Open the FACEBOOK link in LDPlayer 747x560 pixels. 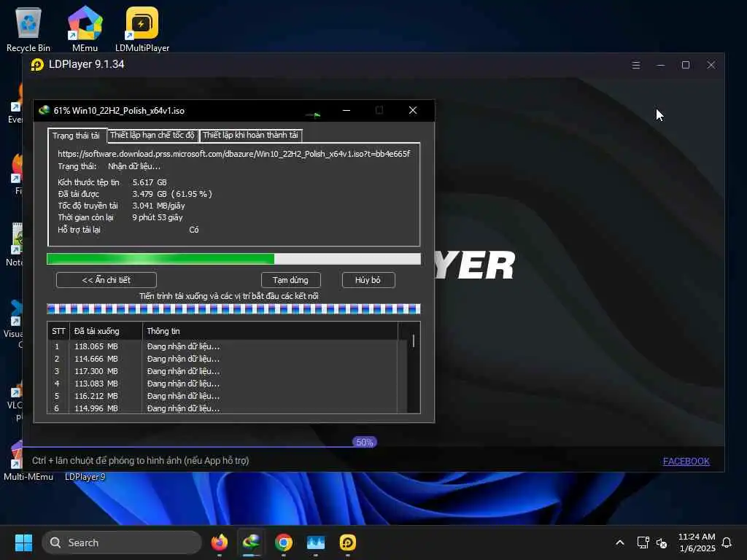coord(686,461)
